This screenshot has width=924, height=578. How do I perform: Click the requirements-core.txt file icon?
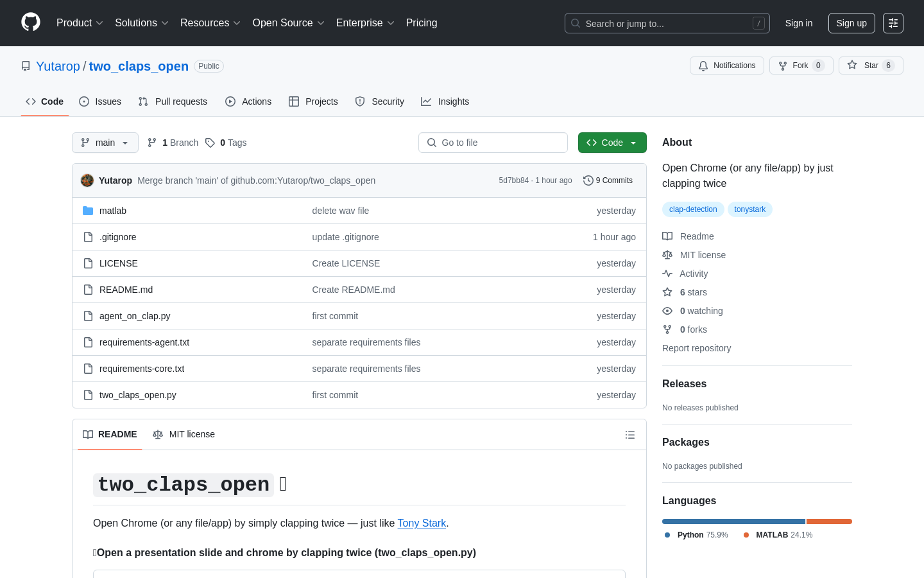89,369
